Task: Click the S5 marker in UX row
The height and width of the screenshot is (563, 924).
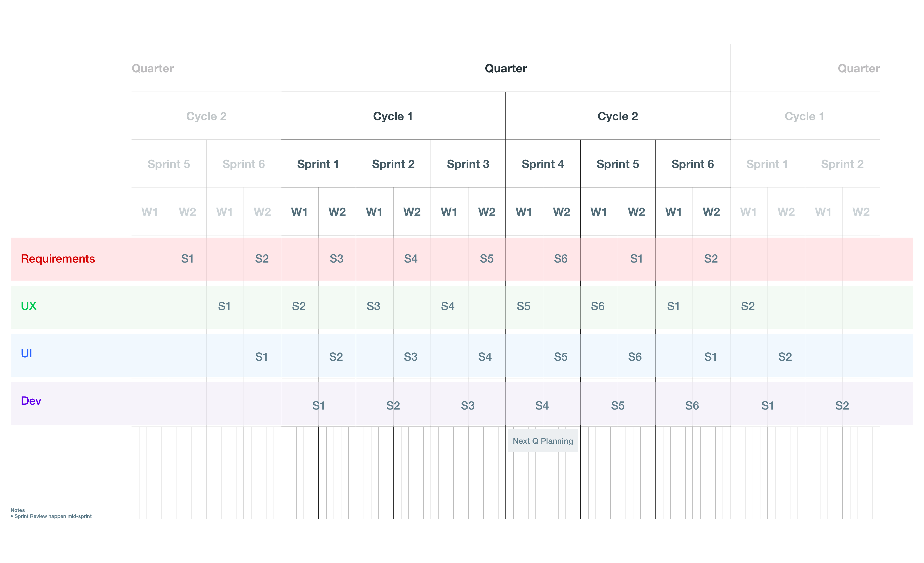Action: [x=523, y=306]
